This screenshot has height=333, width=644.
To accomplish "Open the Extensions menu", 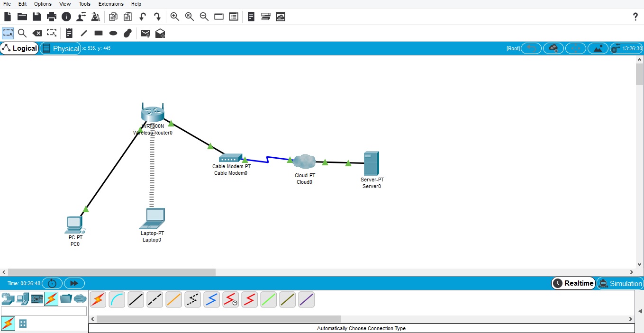I will click(x=111, y=4).
